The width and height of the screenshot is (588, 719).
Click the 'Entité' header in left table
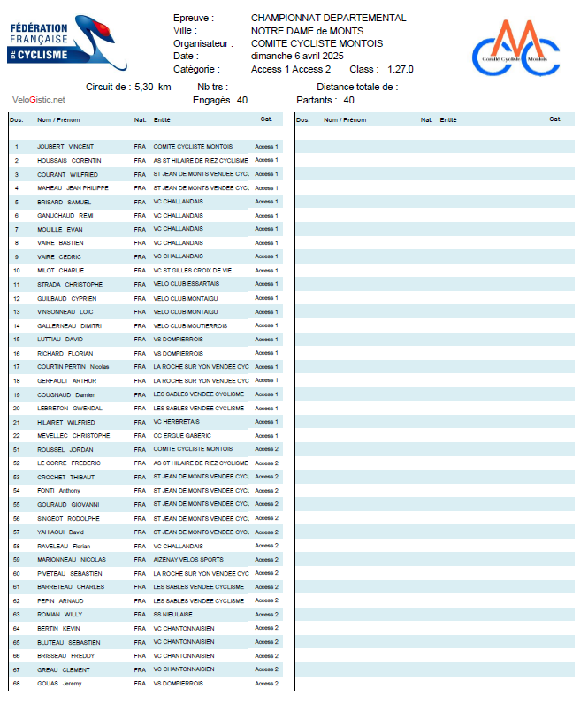(x=162, y=120)
